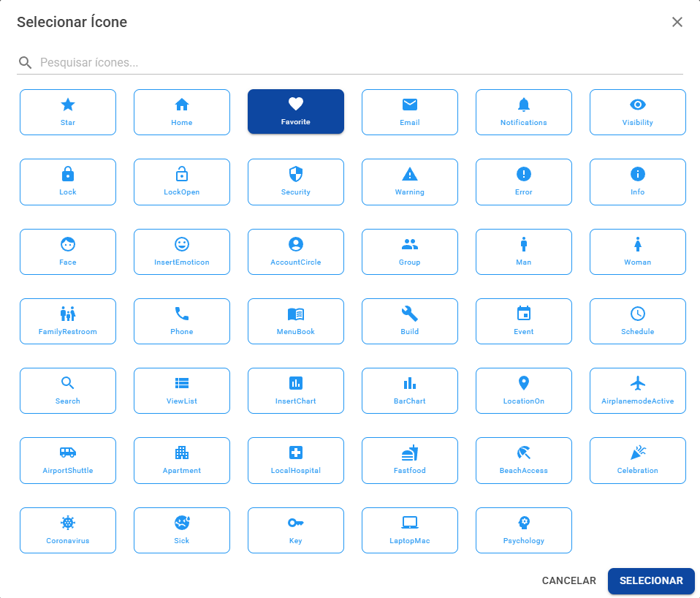Select the Group people icon
The height and width of the screenshot is (598, 700).
pos(410,252)
